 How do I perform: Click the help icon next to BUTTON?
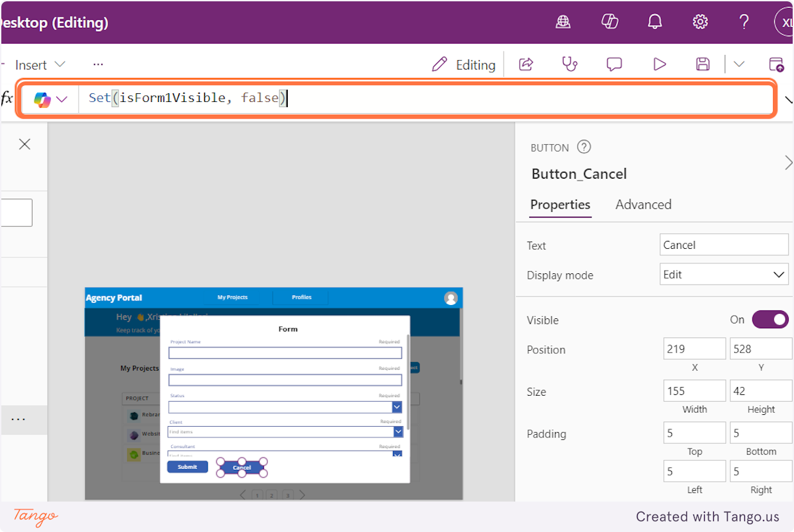[584, 147]
